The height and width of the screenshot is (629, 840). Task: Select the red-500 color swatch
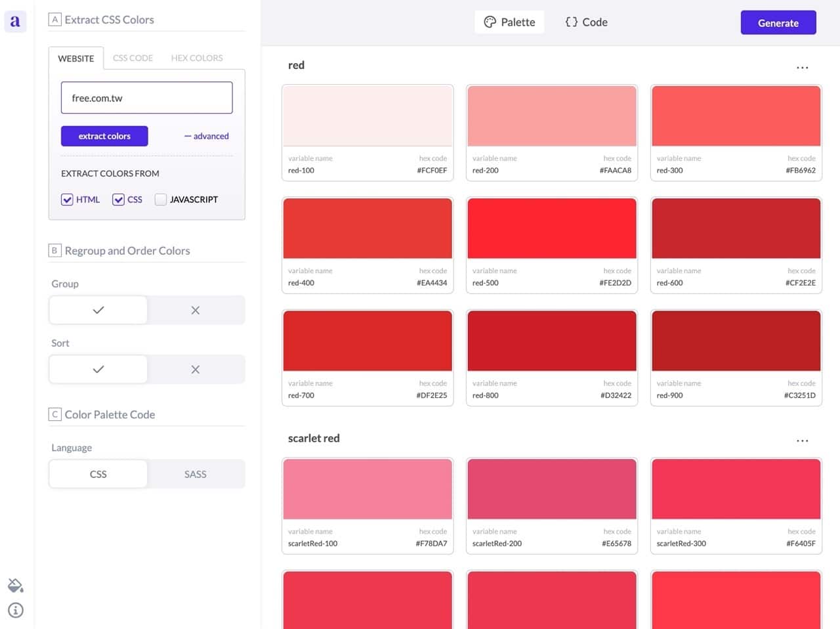point(552,228)
